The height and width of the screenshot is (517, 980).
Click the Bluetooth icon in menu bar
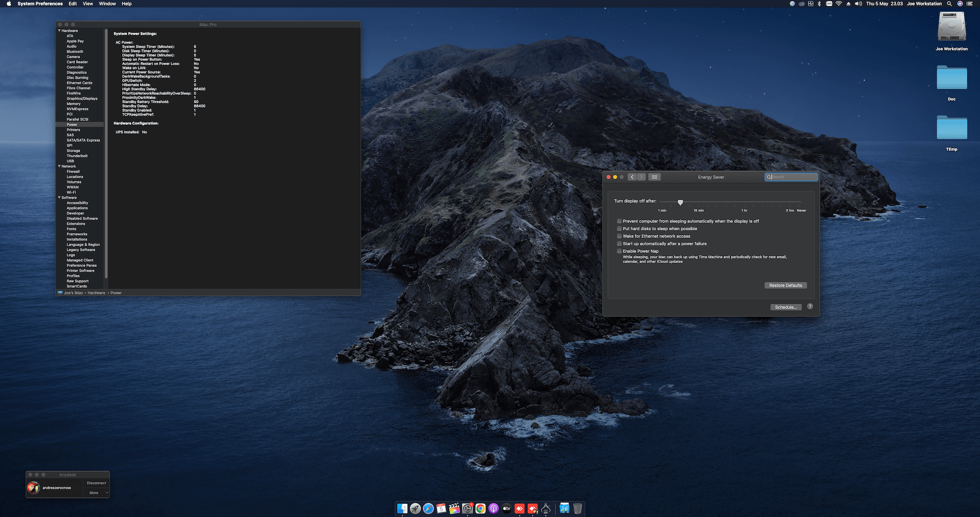pyautogui.click(x=819, y=4)
